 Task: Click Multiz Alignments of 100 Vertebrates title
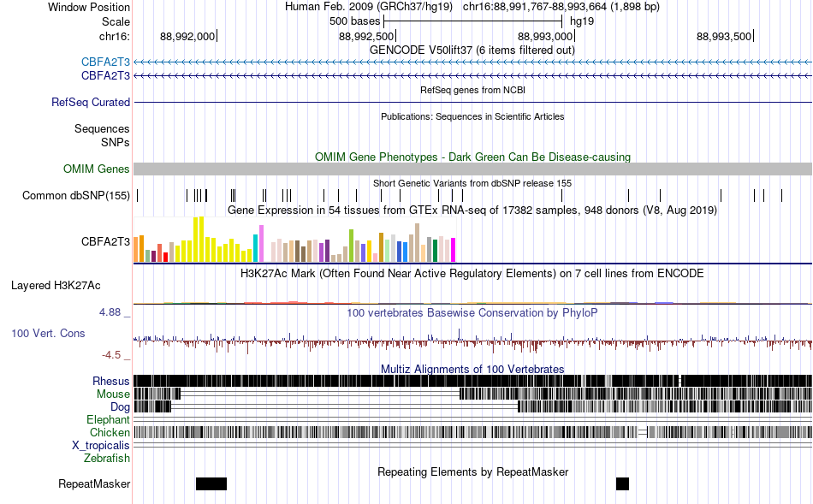(x=472, y=369)
